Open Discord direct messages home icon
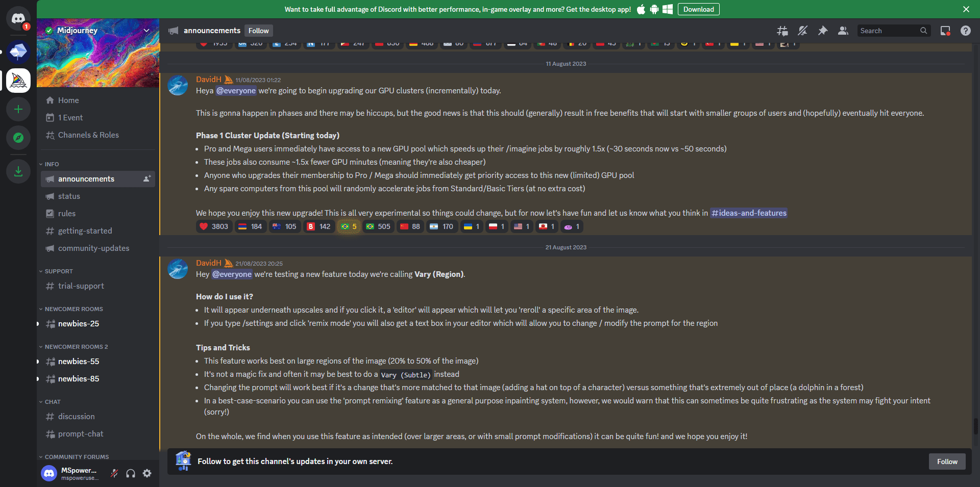 pyautogui.click(x=18, y=19)
